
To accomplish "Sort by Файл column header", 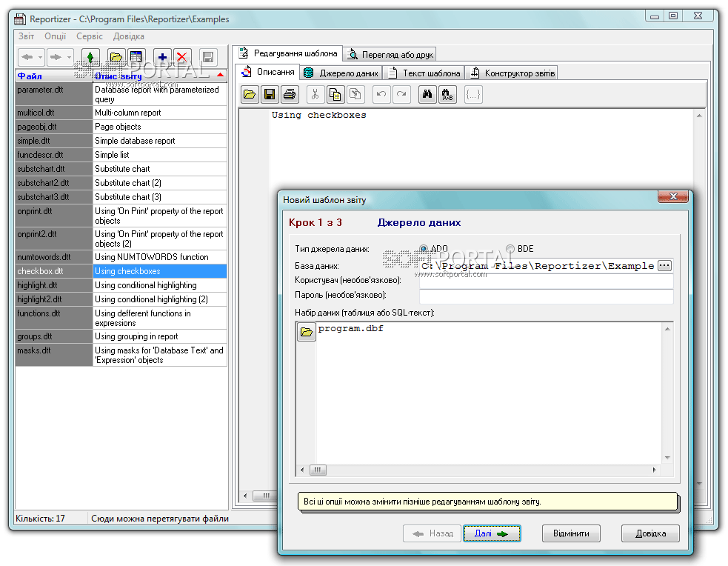I will point(54,76).
